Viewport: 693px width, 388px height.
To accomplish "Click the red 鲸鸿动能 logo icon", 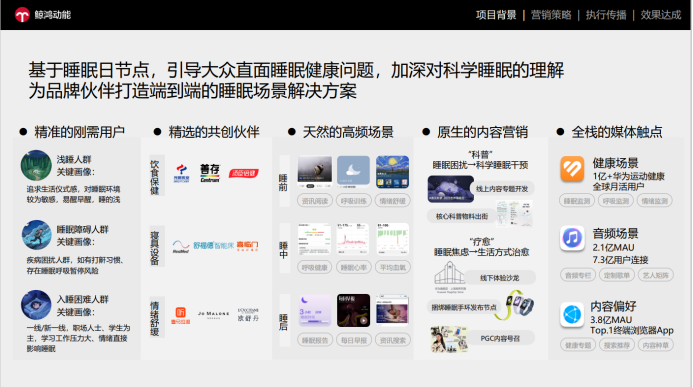I will [22, 15].
